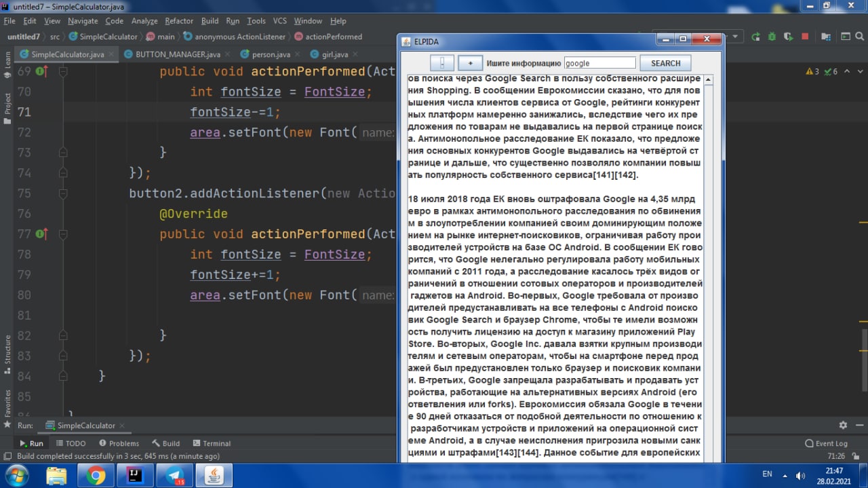Click the SEARCH button in ELPIDA
Viewport: 868px width, 488px height.
(666, 63)
